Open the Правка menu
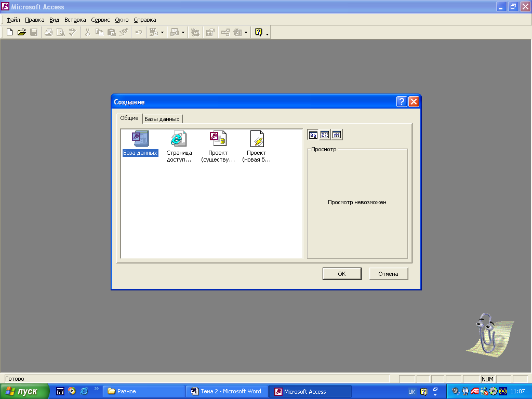The image size is (532, 399). point(35,20)
